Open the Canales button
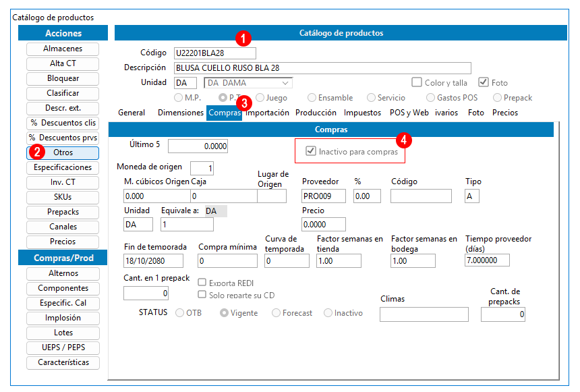The height and width of the screenshot is (392, 580). pyautogui.click(x=63, y=227)
